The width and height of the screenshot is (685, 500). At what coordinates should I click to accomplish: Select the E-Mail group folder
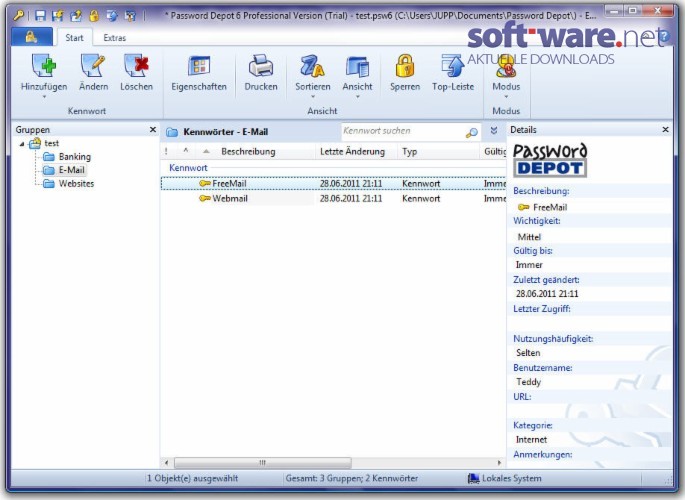(72, 170)
